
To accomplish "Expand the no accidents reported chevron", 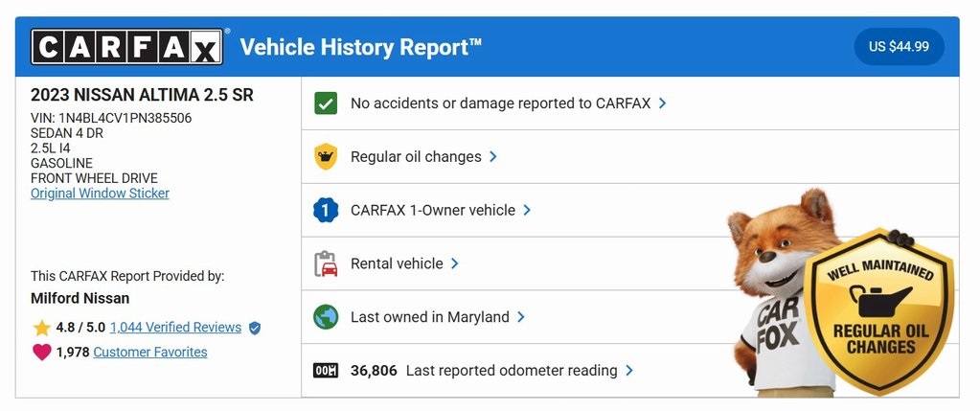I will [x=663, y=103].
